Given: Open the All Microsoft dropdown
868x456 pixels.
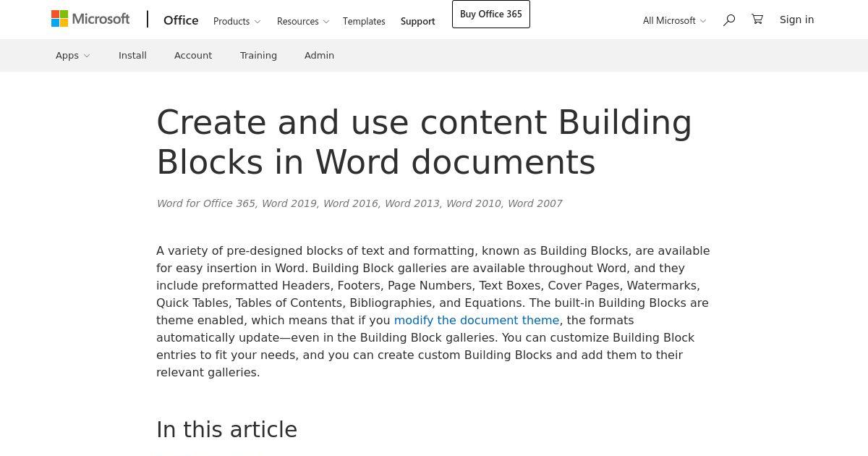Looking at the screenshot, I should pos(674,20).
